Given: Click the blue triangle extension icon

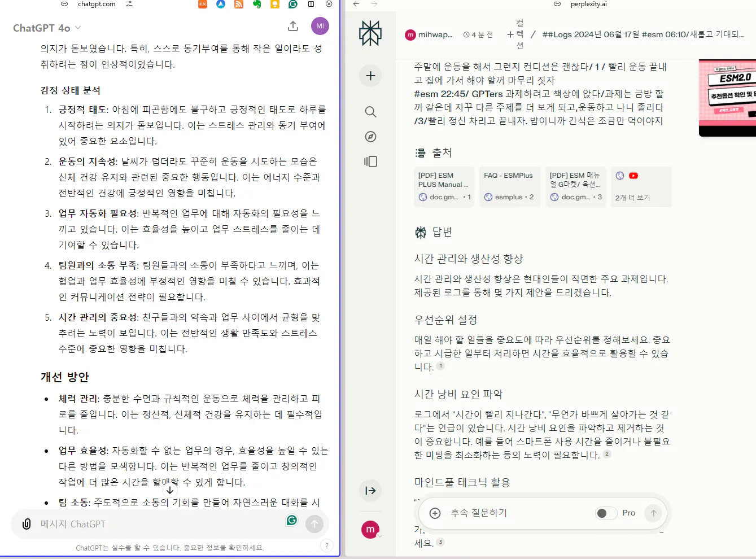Looking at the screenshot, I should click(x=221, y=4).
